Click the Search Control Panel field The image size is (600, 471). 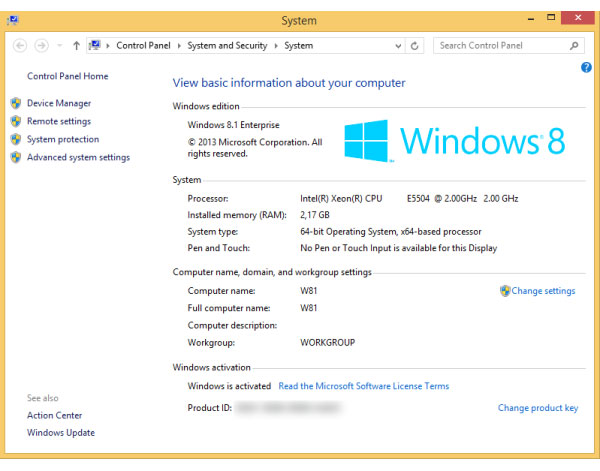point(509,46)
